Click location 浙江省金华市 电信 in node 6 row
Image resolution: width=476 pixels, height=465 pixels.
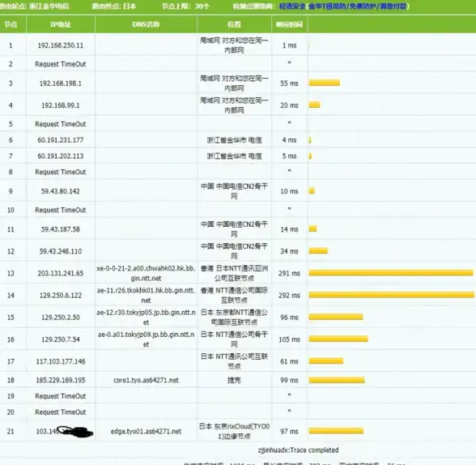pos(234,140)
